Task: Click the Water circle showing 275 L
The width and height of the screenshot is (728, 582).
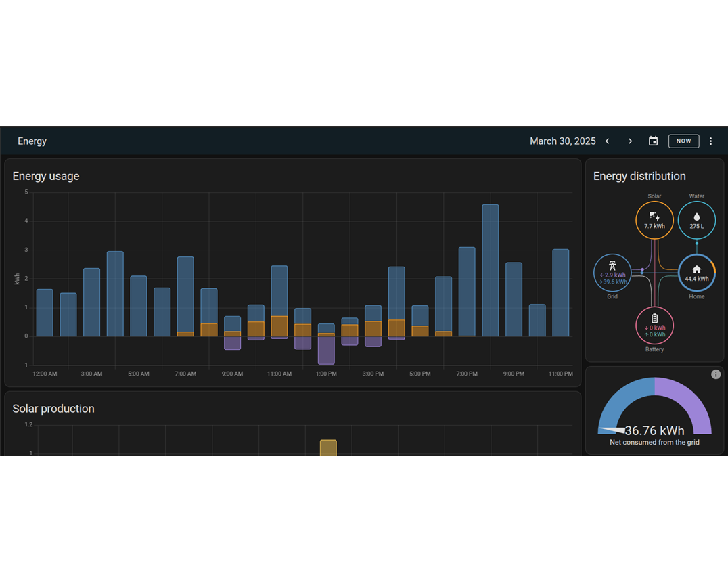Action: tap(696, 220)
